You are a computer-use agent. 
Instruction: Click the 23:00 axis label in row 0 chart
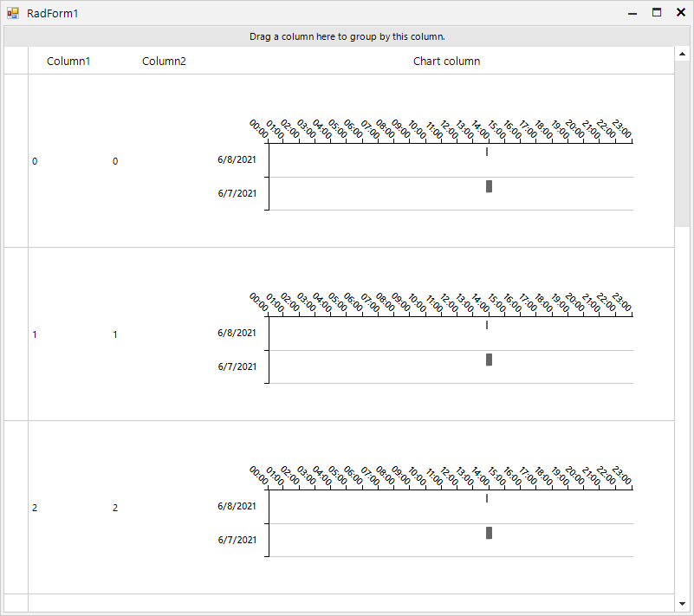(x=622, y=129)
